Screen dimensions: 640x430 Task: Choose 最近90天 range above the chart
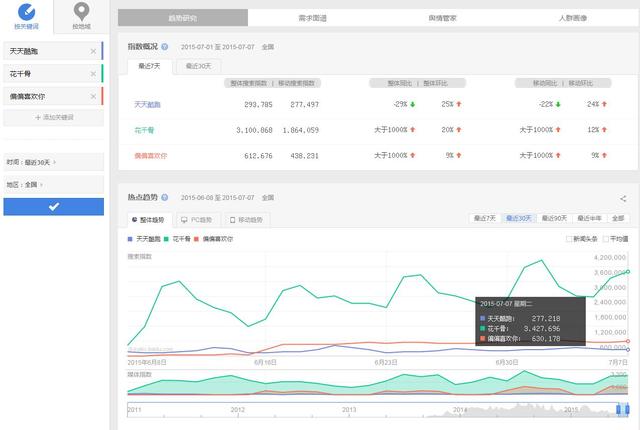coord(554,218)
